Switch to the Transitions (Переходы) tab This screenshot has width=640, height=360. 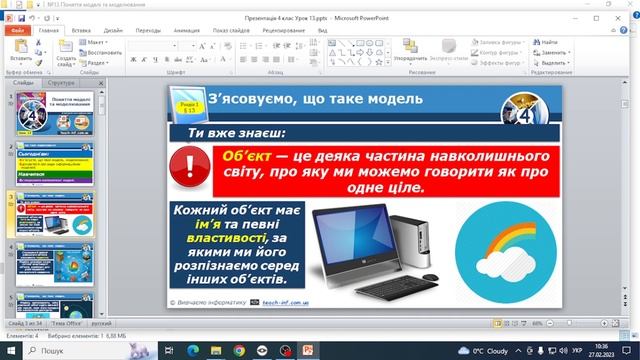[148, 30]
